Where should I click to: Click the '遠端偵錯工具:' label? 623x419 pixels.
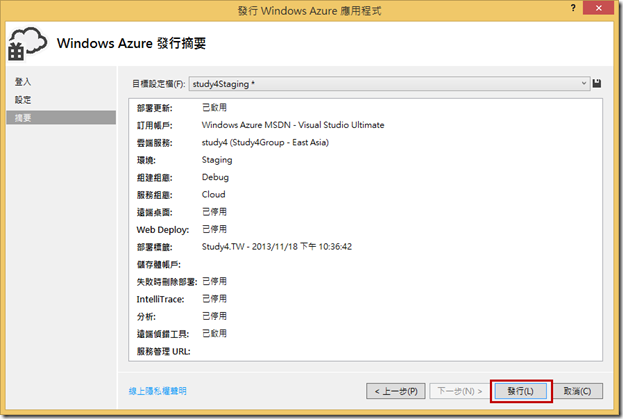click(x=163, y=334)
